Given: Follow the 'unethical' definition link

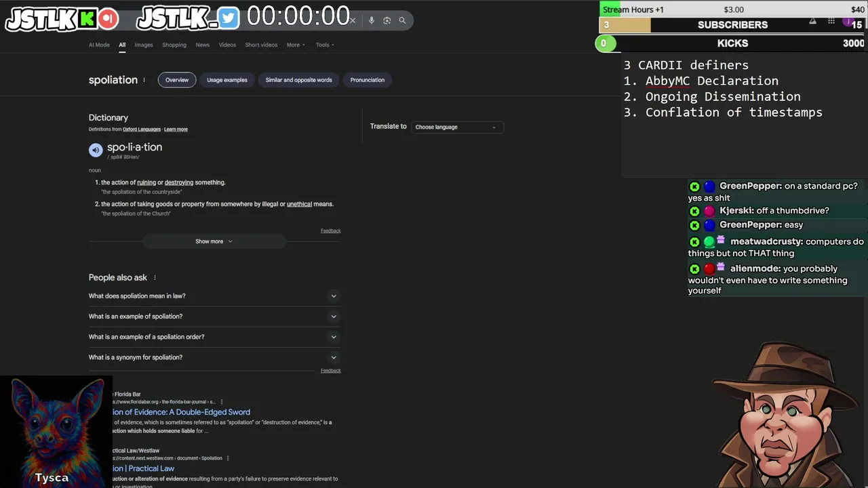Looking at the screenshot, I should 299,204.
